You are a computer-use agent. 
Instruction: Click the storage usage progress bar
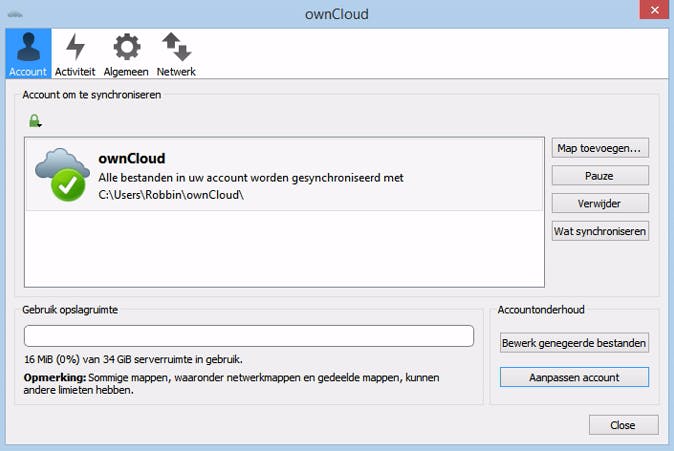tap(248, 335)
